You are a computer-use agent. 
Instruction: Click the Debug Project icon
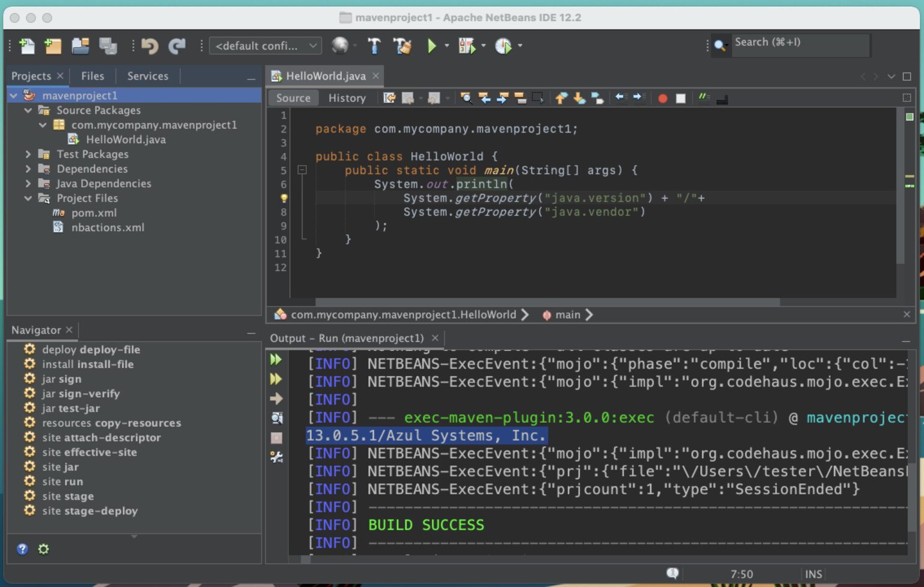[x=467, y=46]
